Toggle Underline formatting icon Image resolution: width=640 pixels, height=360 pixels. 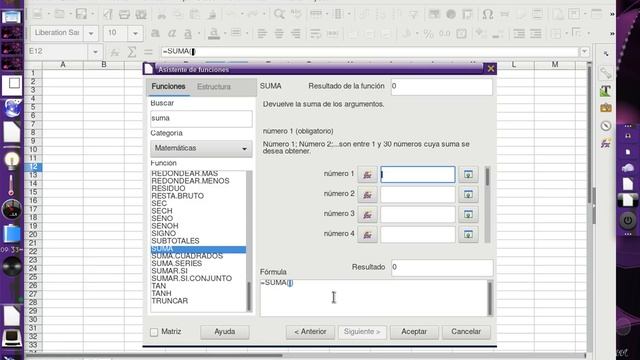[188, 33]
